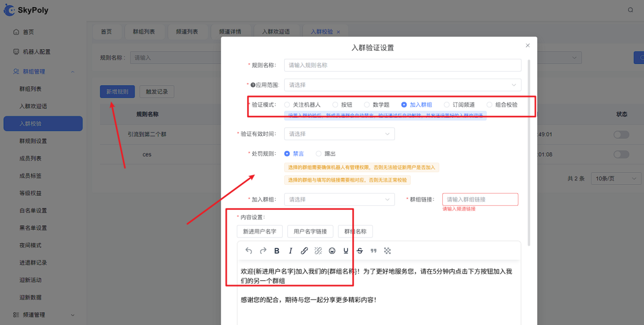
Task: Undo the last edit in the editor toolbar
Action: pos(249,250)
